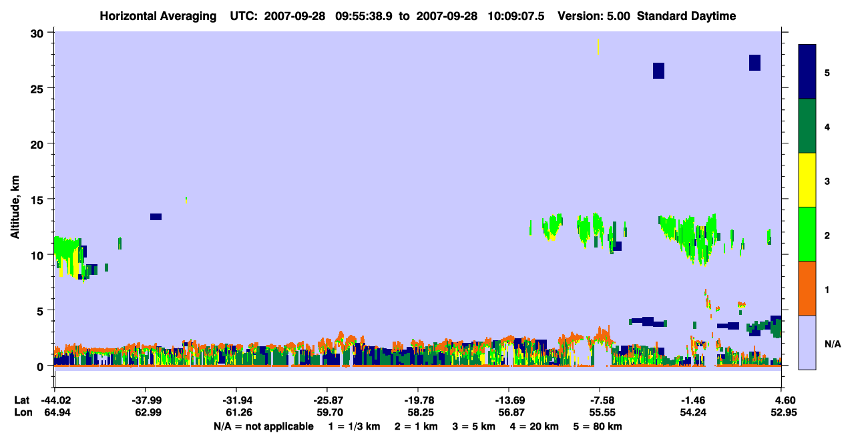The image size is (868, 445).
Task: Click the 'Version: 5.00' text in the title
Action: click(x=595, y=16)
